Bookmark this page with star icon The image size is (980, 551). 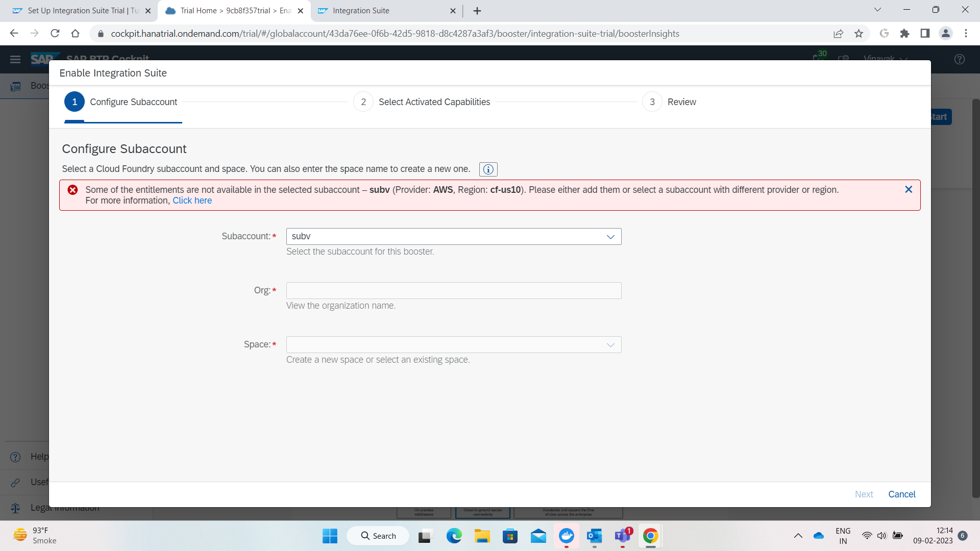[x=859, y=34]
